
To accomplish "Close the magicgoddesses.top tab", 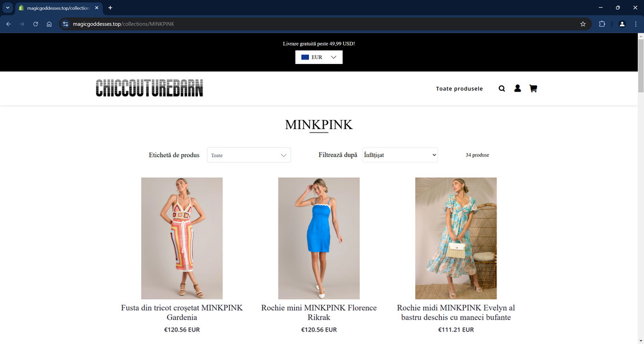I will [x=97, y=8].
